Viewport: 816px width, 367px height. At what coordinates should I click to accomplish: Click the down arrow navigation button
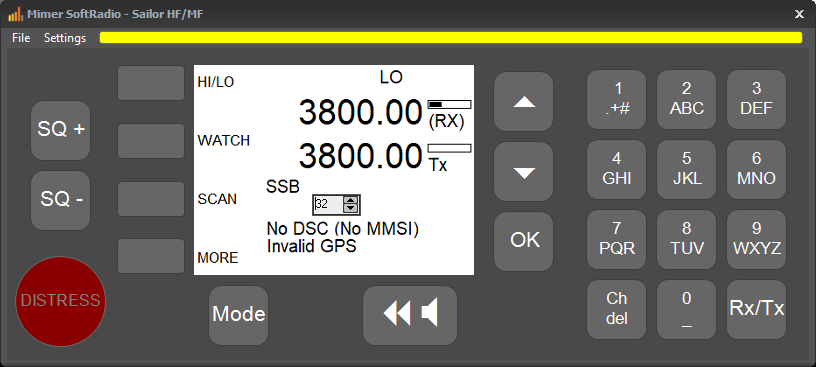[524, 172]
